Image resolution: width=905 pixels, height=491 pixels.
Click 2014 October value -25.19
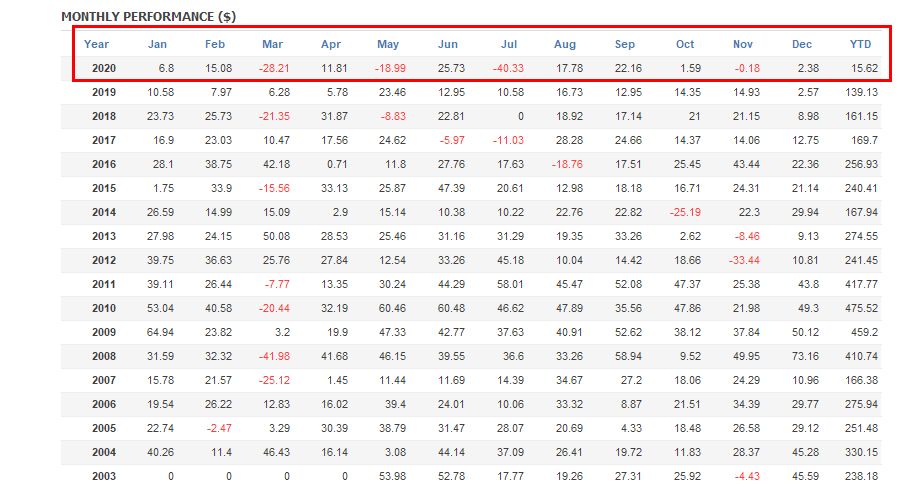click(685, 212)
